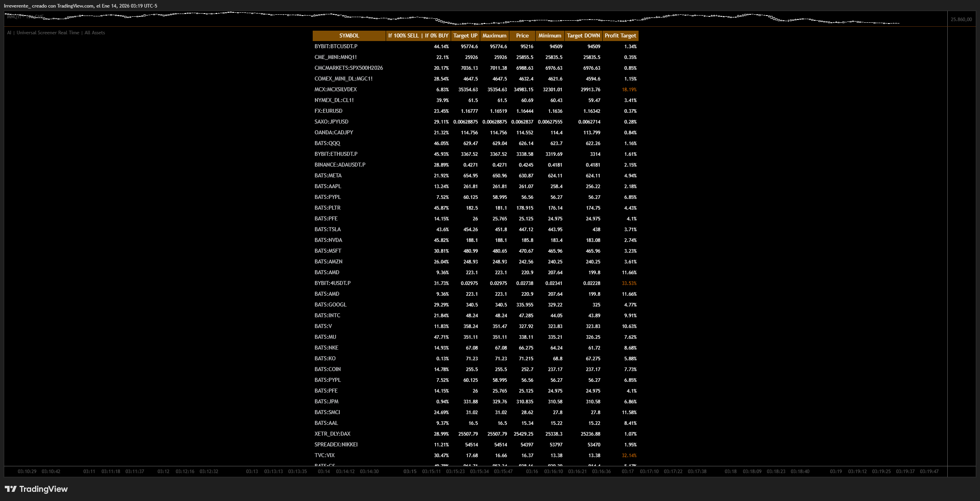Click the 447.12 price value for TSLA

tap(526, 230)
